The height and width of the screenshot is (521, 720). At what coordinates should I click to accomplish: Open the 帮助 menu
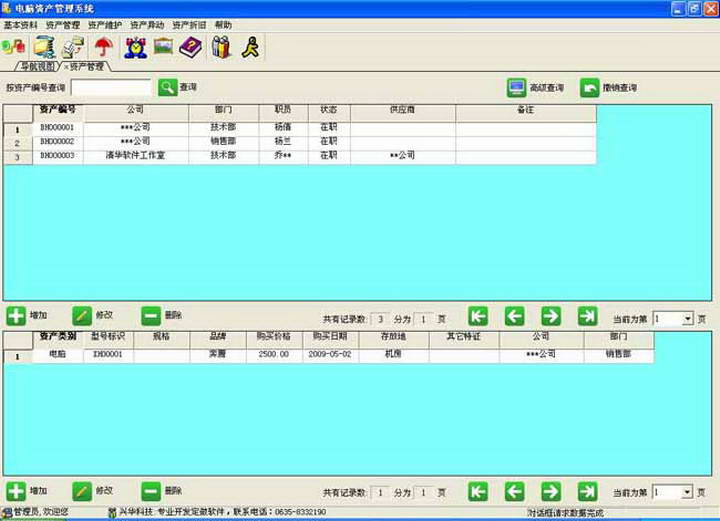tap(223, 25)
